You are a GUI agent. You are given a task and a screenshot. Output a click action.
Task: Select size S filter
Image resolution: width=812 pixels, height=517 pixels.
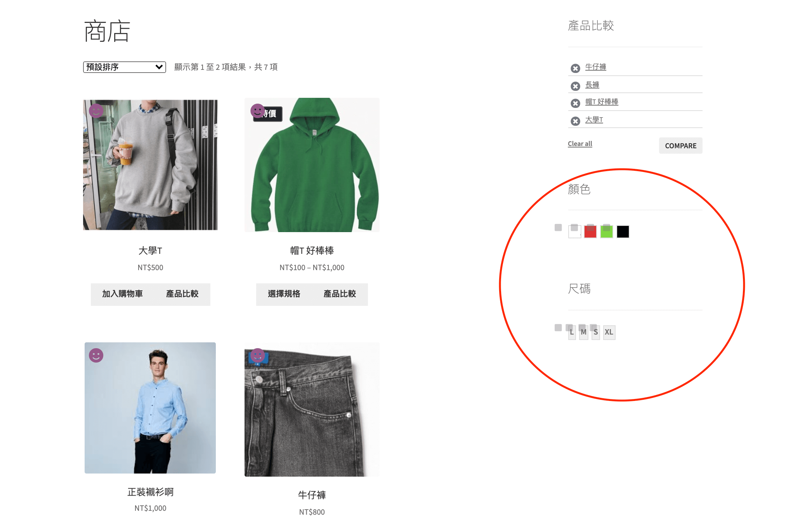tap(595, 332)
